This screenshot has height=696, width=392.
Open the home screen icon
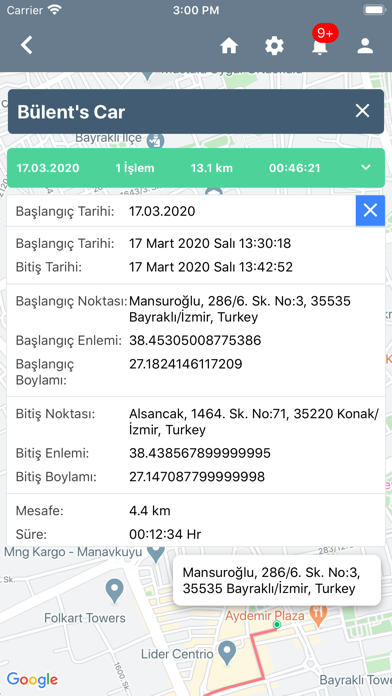click(x=229, y=46)
